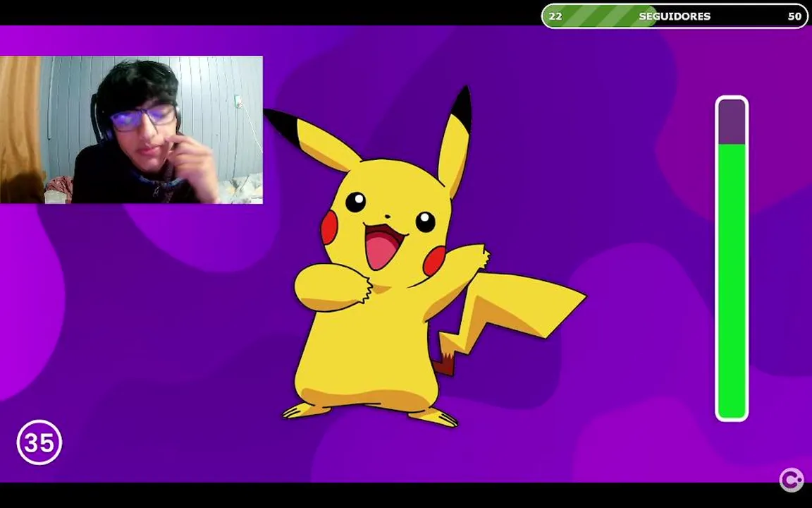Click the circular C logo icon
This screenshot has width=812, height=508.
point(792,480)
